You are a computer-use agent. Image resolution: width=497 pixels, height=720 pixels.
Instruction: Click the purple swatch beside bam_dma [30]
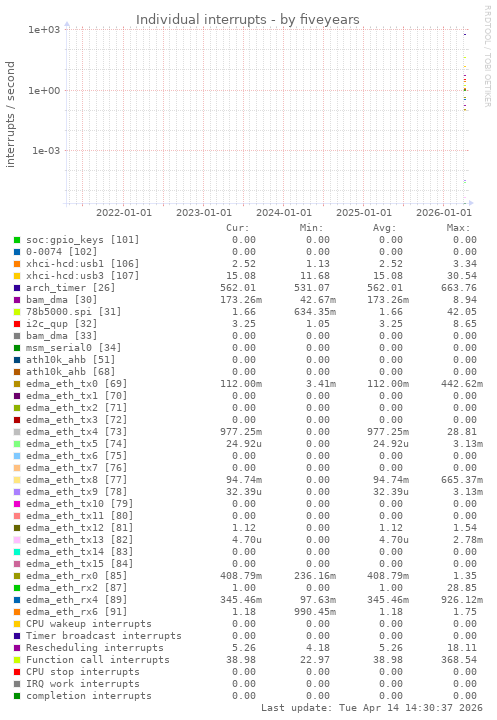[17, 300]
